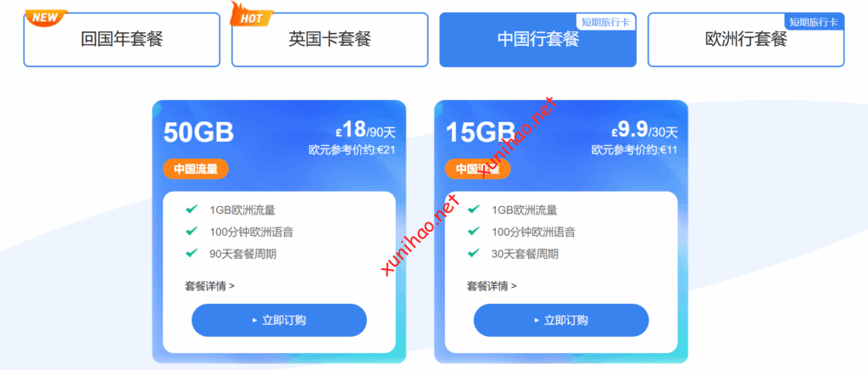This screenshot has height=370, width=868.
Task: Select the 欧洲行套餐 tab
Action: (746, 40)
